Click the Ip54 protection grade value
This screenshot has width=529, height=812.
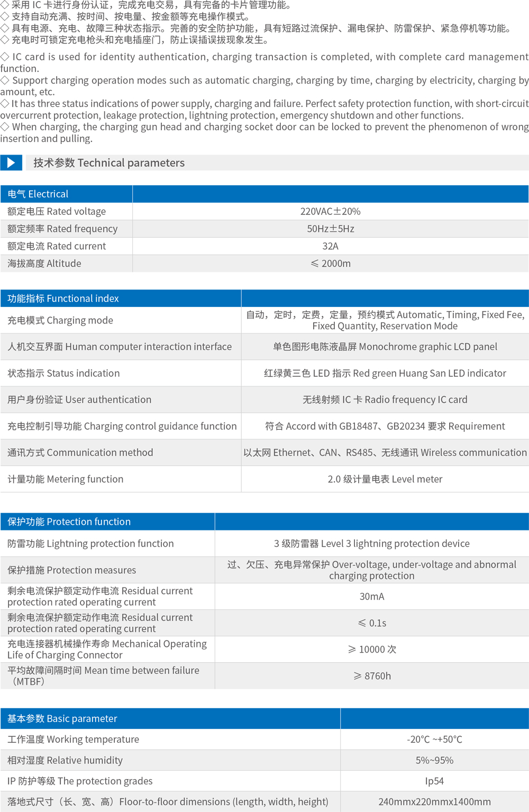434,781
